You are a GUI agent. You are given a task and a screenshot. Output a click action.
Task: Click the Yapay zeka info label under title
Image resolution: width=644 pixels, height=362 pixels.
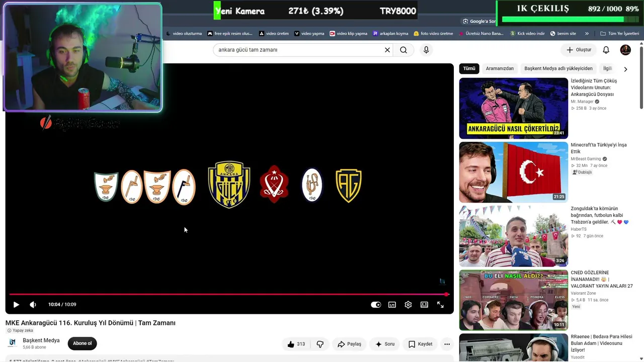click(20, 330)
